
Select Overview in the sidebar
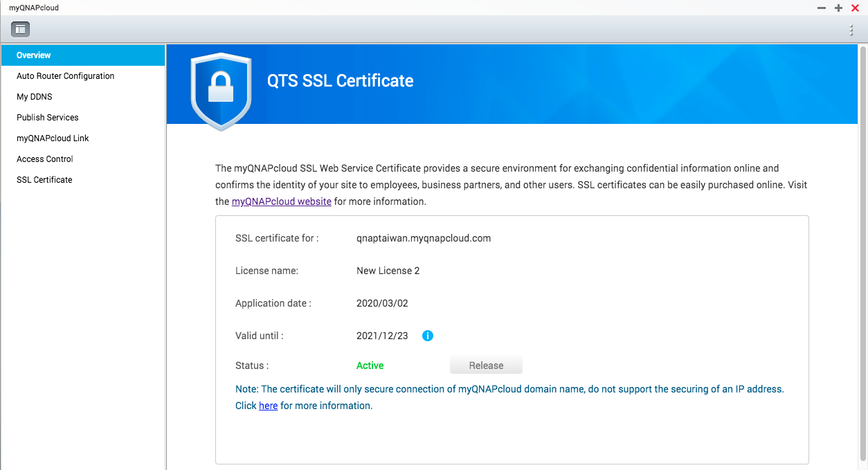coord(34,55)
